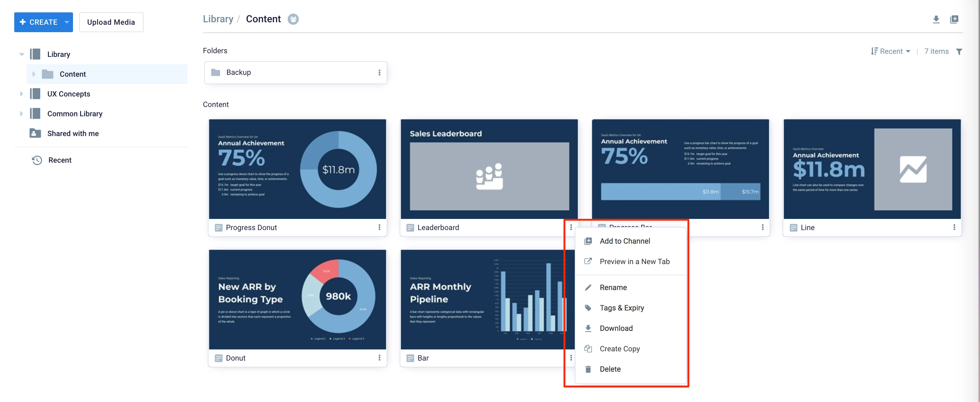The height and width of the screenshot is (402, 980).
Task: Expand the Common Library node
Action: (x=22, y=114)
